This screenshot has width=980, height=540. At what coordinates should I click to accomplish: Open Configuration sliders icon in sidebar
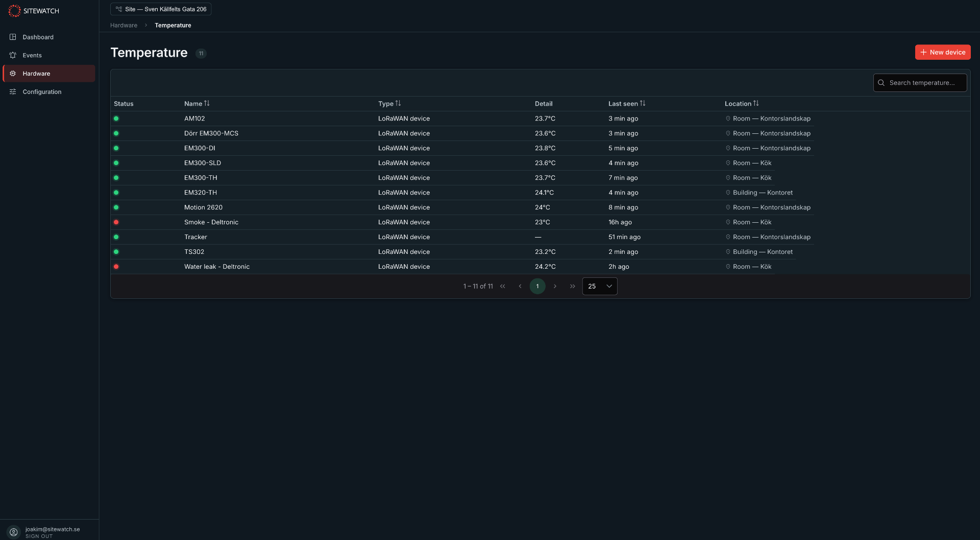pos(13,92)
